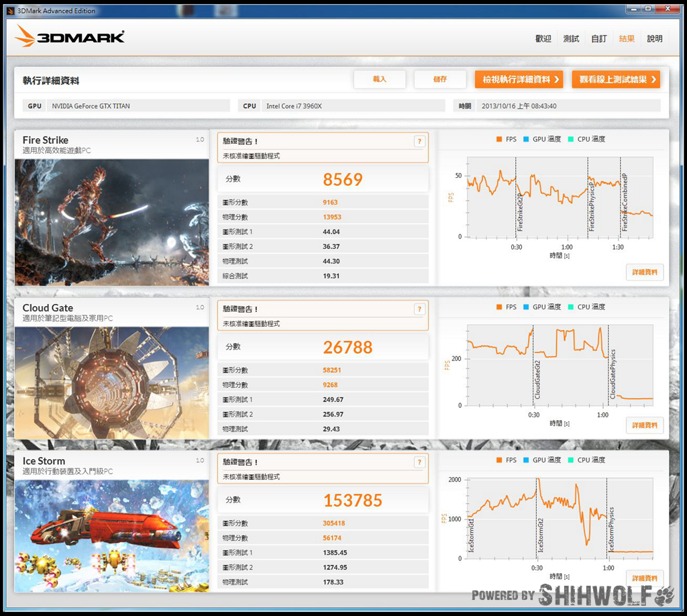This screenshot has height=616, width=687.
Task: Click the Fire Strike preview thumbnail
Action: pos(112,223)
